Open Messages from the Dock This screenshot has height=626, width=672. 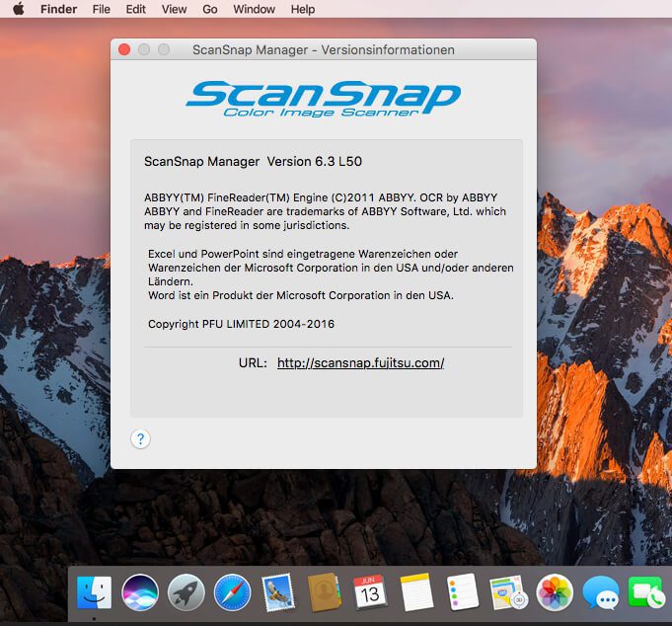tap(601, 593)
